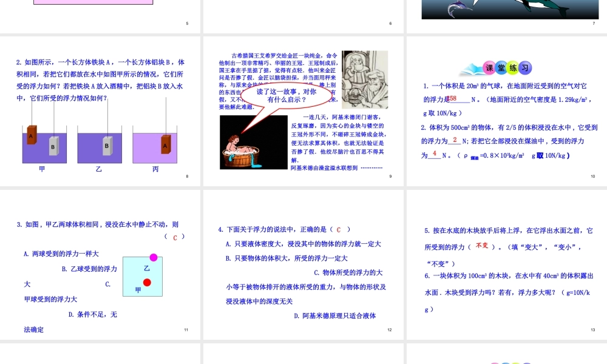Click the magenta ball in slide 11 diagram

[x=154, y=257]
